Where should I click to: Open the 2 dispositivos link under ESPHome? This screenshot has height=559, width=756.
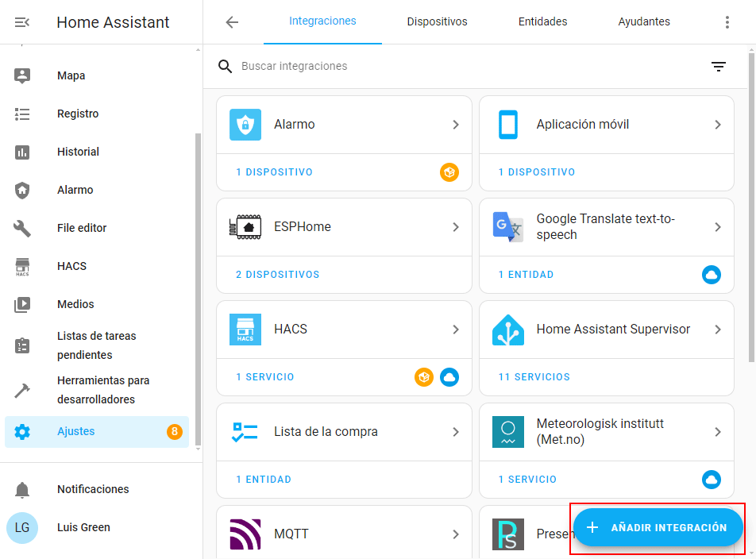(x=277, y=275)
